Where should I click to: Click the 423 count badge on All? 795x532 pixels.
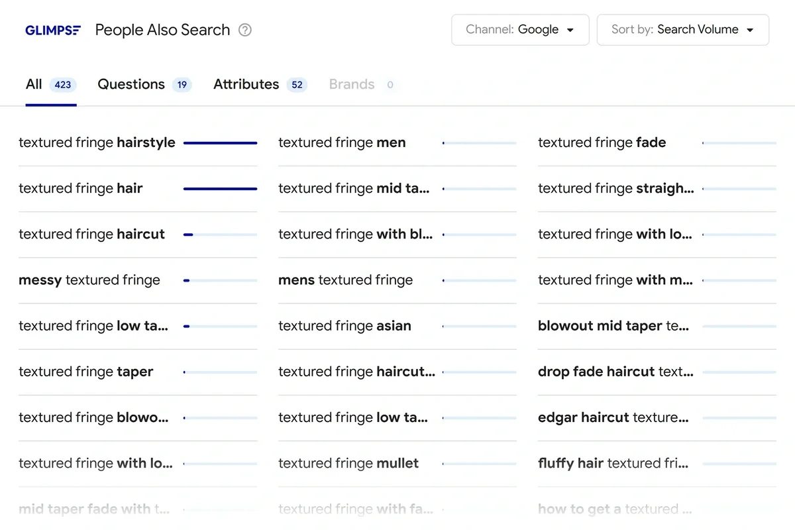[63, 85]
